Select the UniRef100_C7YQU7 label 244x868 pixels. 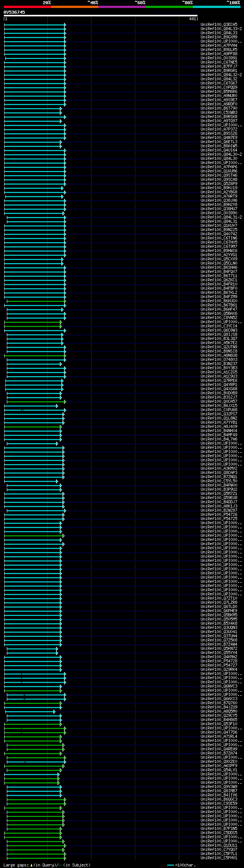pos(219,849)
